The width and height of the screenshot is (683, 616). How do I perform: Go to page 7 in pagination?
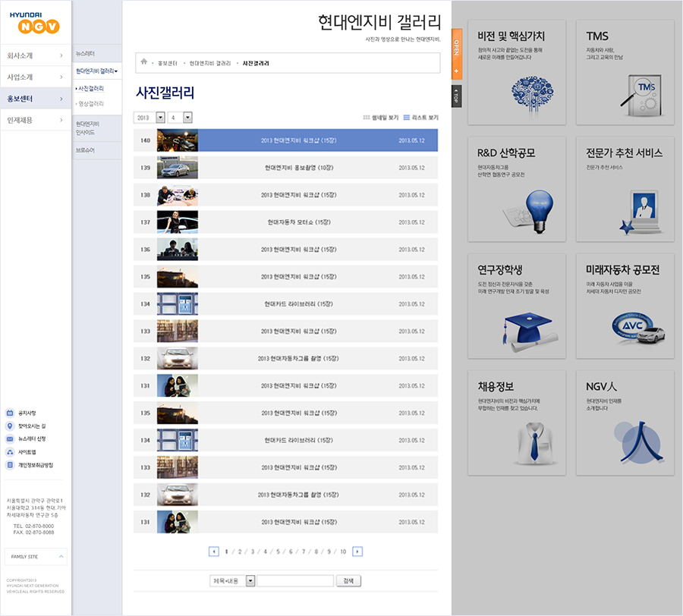click(x=304, y=552)
